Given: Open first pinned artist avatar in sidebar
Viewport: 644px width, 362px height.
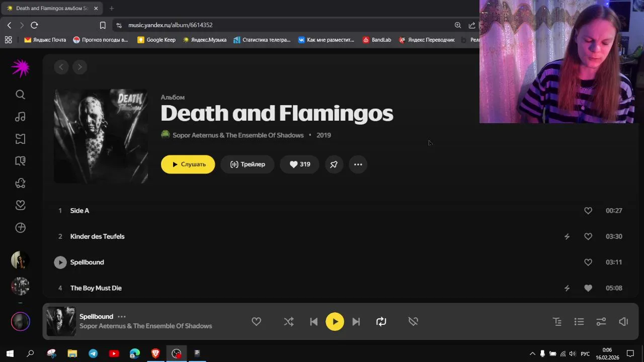Looking at the screenshot, I should [20, 260].
